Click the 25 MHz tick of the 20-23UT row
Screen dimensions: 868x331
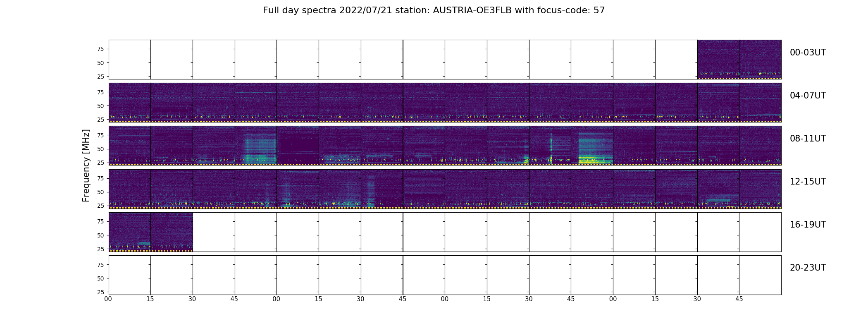tap(100, 292)
